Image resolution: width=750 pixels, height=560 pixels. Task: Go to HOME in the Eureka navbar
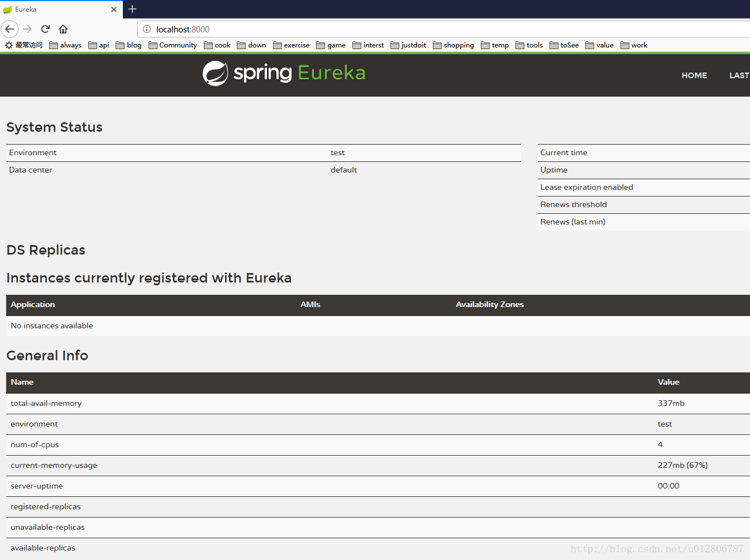[x=694, y=75]
